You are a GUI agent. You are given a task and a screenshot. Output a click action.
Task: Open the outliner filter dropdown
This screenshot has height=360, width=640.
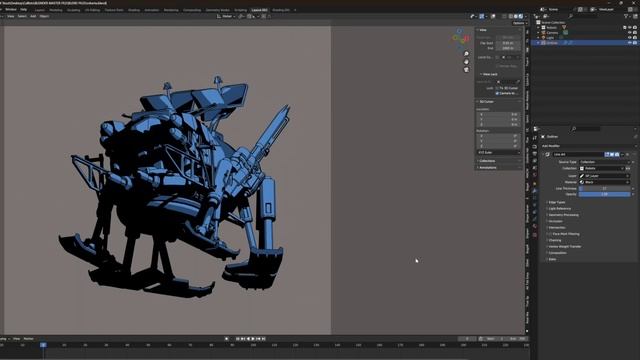coord(627,16)
